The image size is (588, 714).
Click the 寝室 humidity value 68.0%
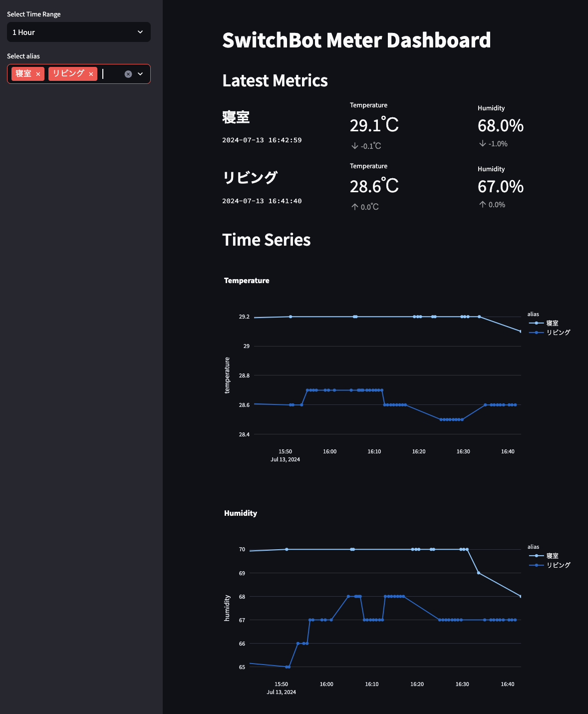click(x=501, y=125)
